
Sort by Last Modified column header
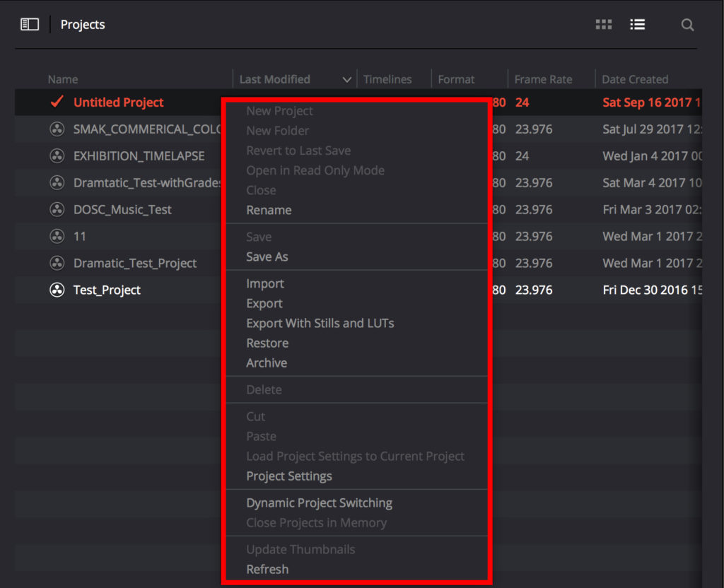(275, 79)
